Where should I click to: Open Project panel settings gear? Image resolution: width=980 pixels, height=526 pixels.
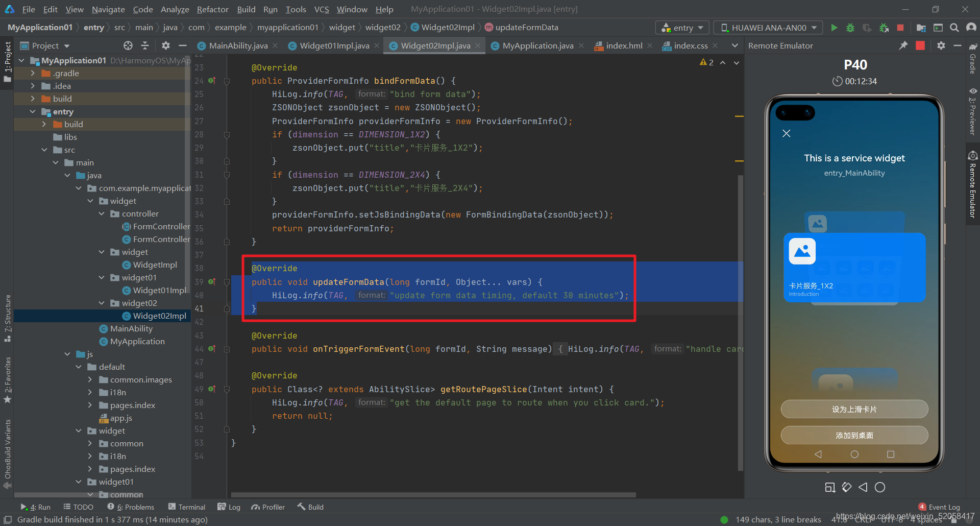[166, 45]
